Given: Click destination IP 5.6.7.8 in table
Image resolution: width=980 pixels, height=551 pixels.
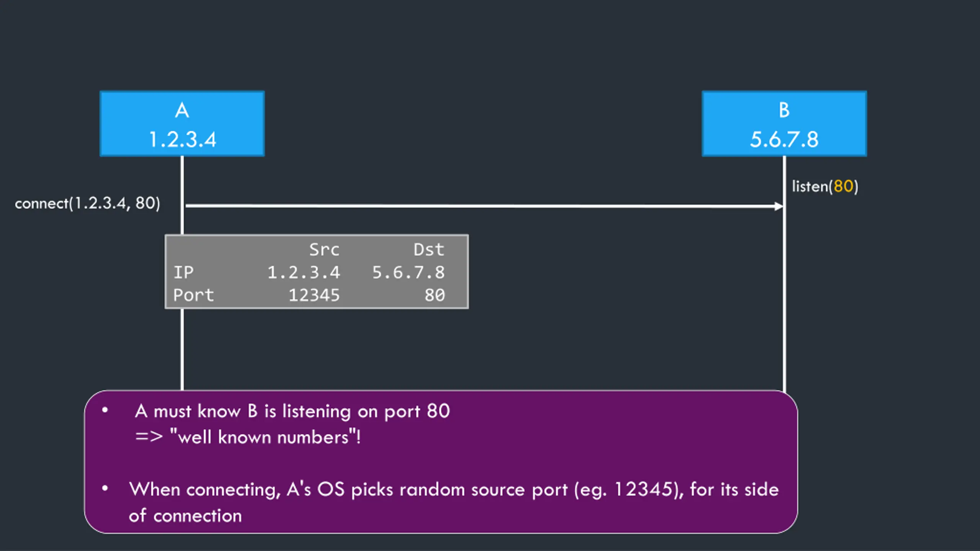Looking at the screenshot, I should [x=408, y=272].
